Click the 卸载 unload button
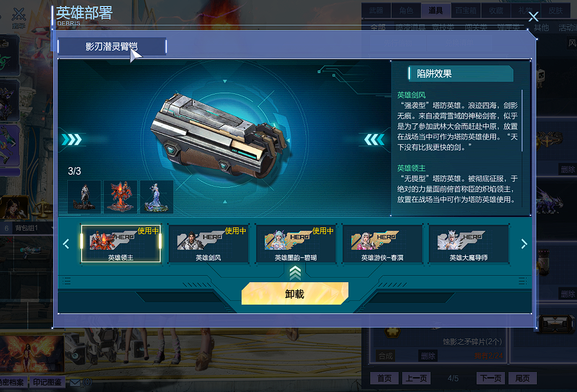Screen dimensions: 577x392 point(295,294)
